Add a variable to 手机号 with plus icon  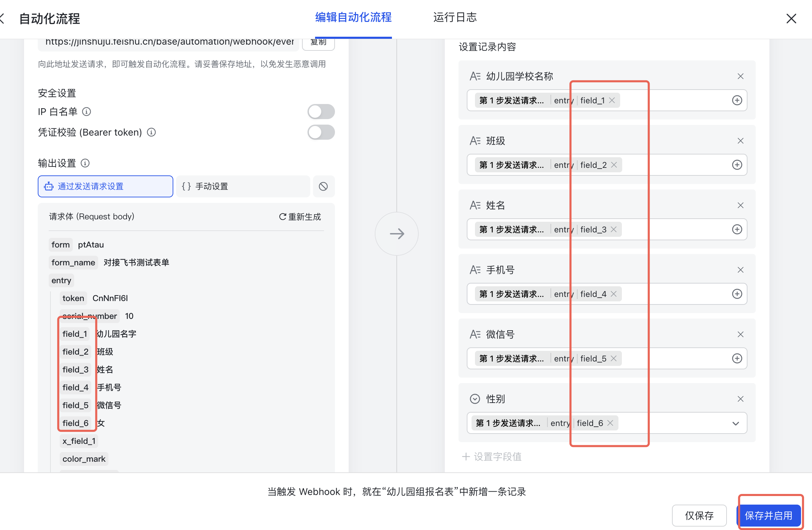737,294
